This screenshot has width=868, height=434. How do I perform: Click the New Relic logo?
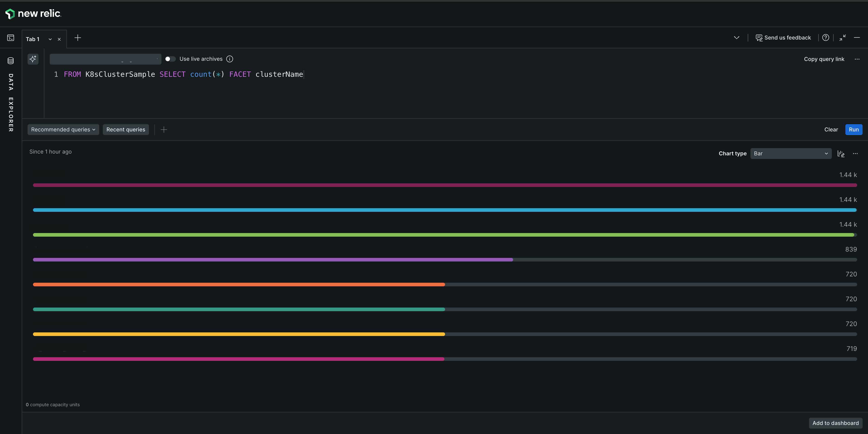tap(33, 14)
